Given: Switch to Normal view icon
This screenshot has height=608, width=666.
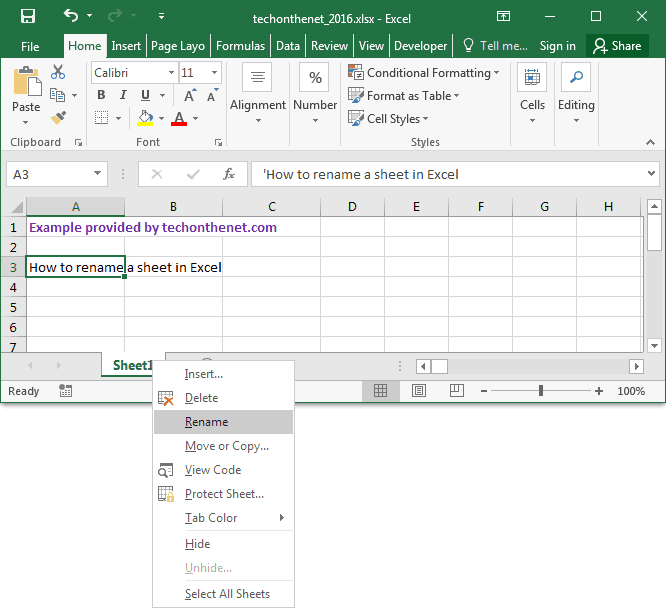Looking at the screenshot, I should click(x=380, y=391).
